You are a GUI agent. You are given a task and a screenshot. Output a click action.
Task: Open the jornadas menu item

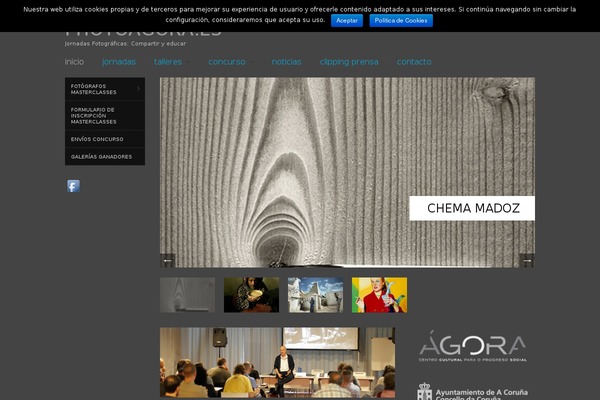pyautogui.click(x=119, y=62)
